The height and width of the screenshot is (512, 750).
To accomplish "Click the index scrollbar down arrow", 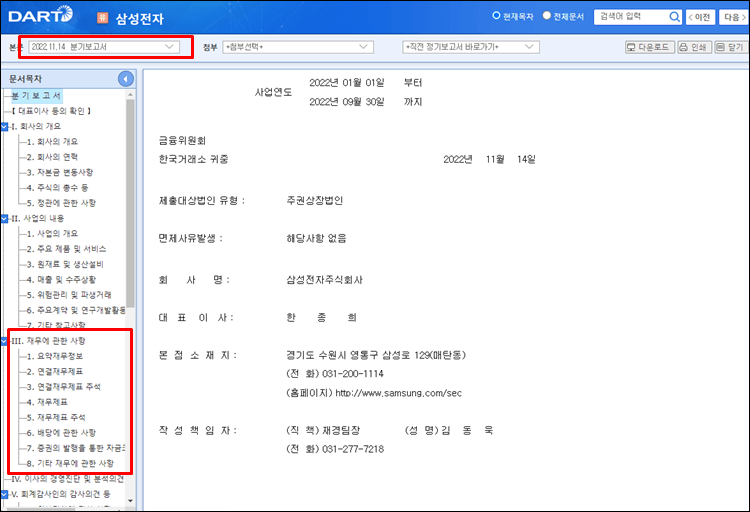I will click(x=131, y=501).
